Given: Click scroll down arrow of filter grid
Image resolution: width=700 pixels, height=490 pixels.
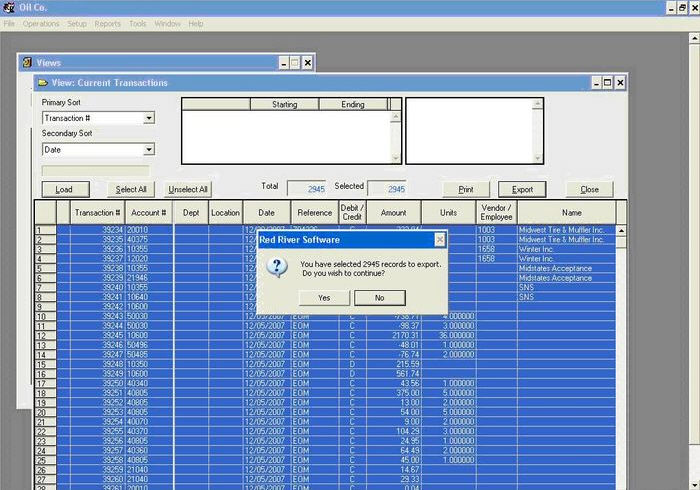Looking at the screenshot, I should [396, 158].
